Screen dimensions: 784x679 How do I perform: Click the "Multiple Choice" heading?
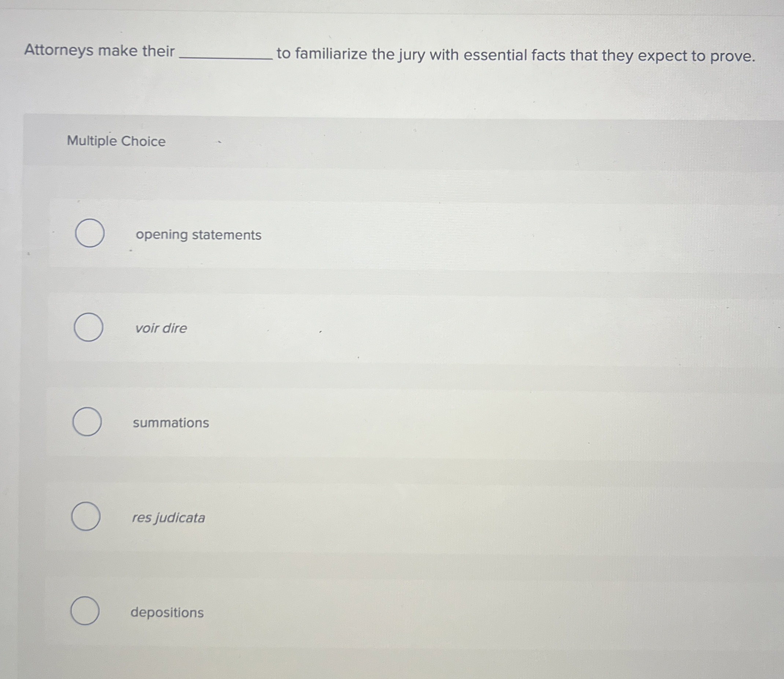[x=116, y=141]
